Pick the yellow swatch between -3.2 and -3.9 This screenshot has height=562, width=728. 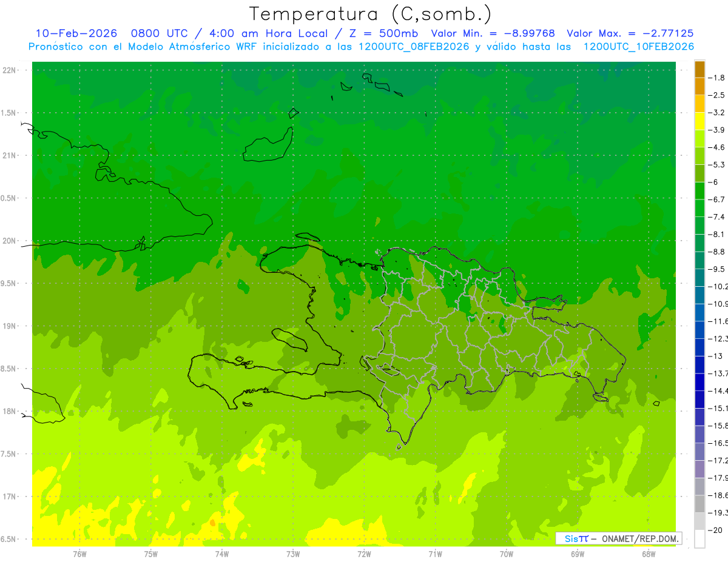pos(699,121)
